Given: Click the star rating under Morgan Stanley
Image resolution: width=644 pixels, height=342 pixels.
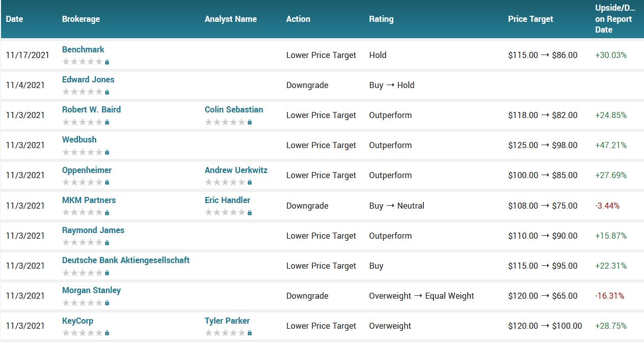Looking at the screenshot, I should tap(83, 302).
